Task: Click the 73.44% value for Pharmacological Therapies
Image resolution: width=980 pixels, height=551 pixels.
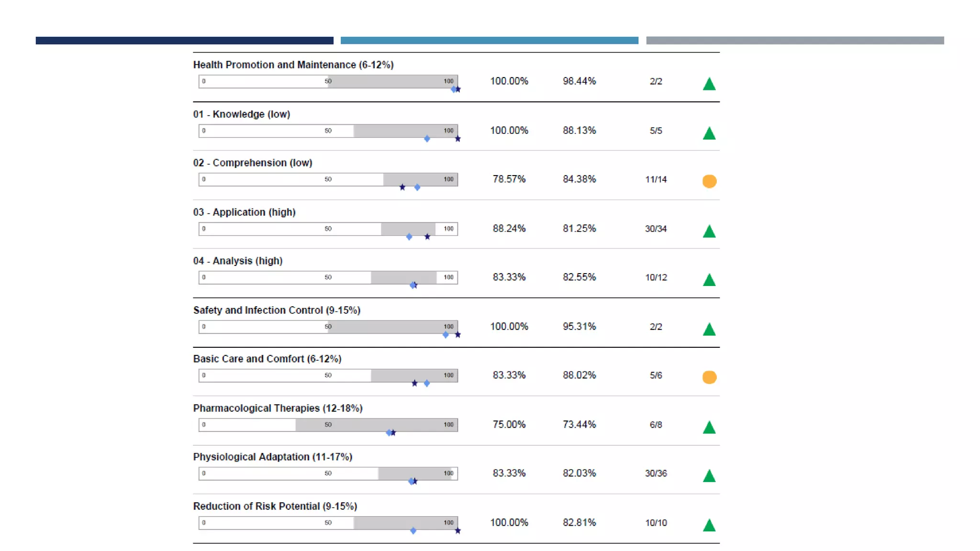Action: 579,424
